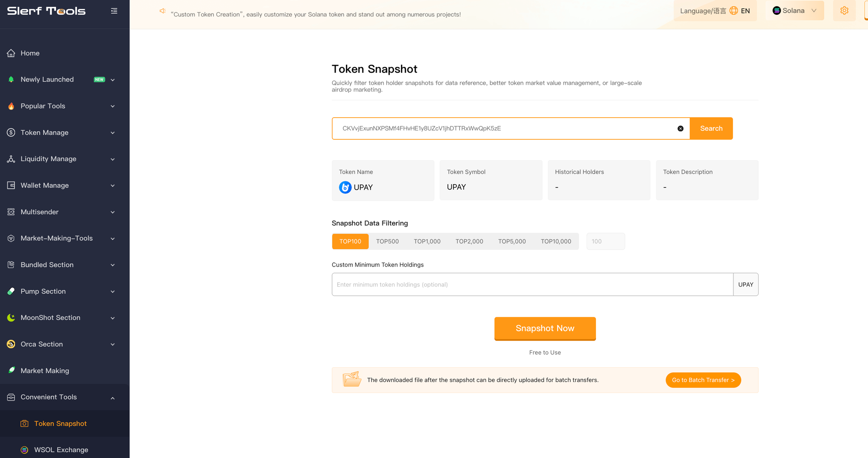Expand the Token Manage section
Viewport: 868px width, 458px height.
click(113, 133)
